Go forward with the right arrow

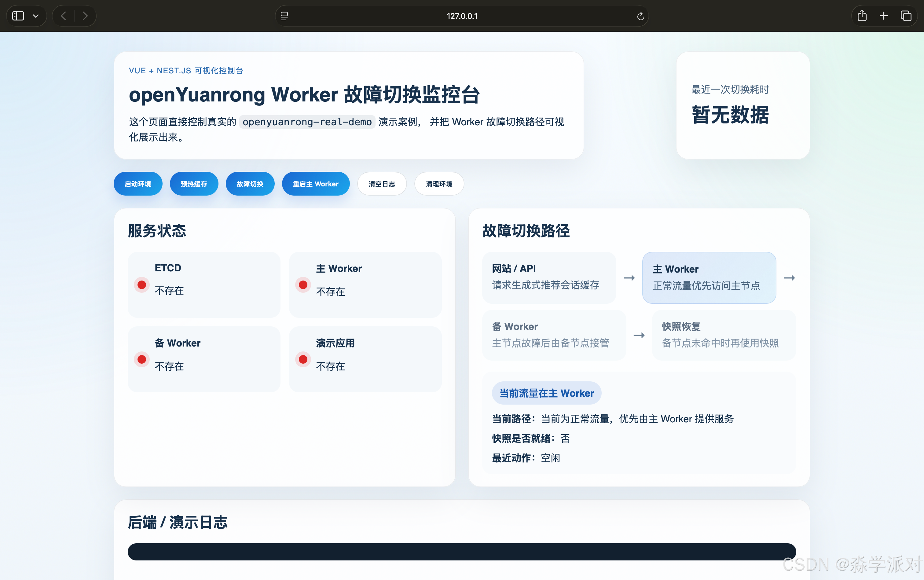tap(85, 16)
